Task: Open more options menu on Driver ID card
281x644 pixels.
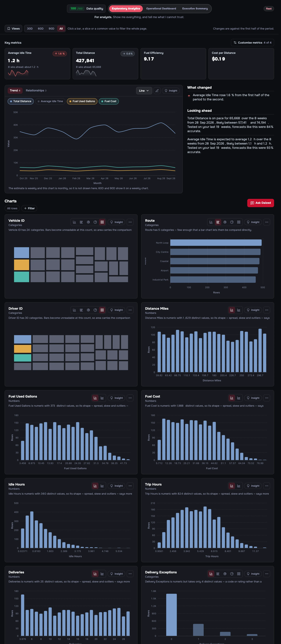Action: point(130,310)
